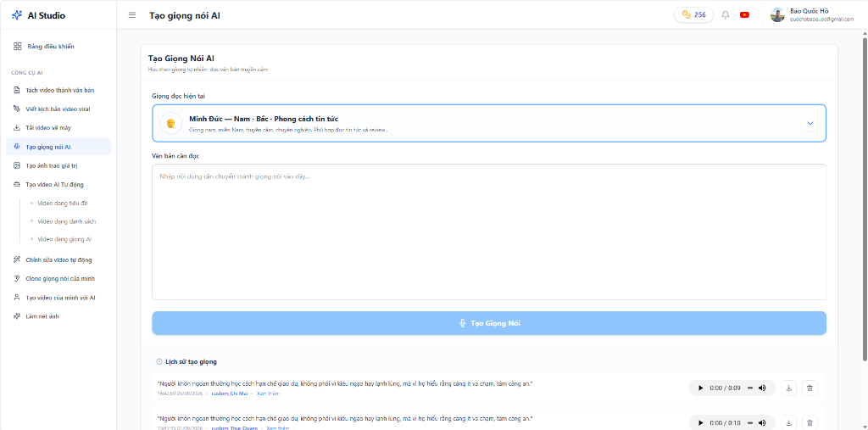Viewport: 868px width, 430px height.
Task: Expand the Minh Đức voice selector chevron
Action: point(810,123)
